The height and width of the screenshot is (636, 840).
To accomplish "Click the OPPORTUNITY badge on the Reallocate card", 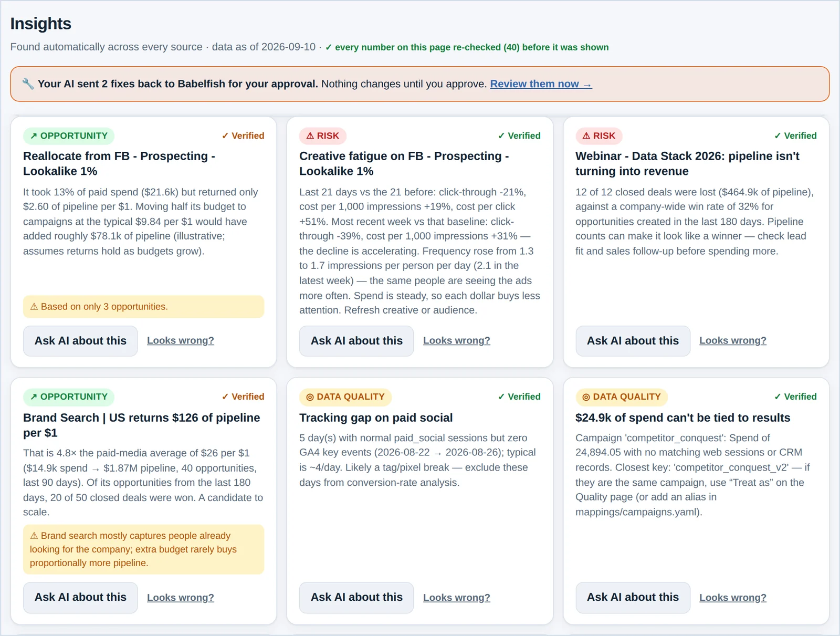I will tap(69, 135).
